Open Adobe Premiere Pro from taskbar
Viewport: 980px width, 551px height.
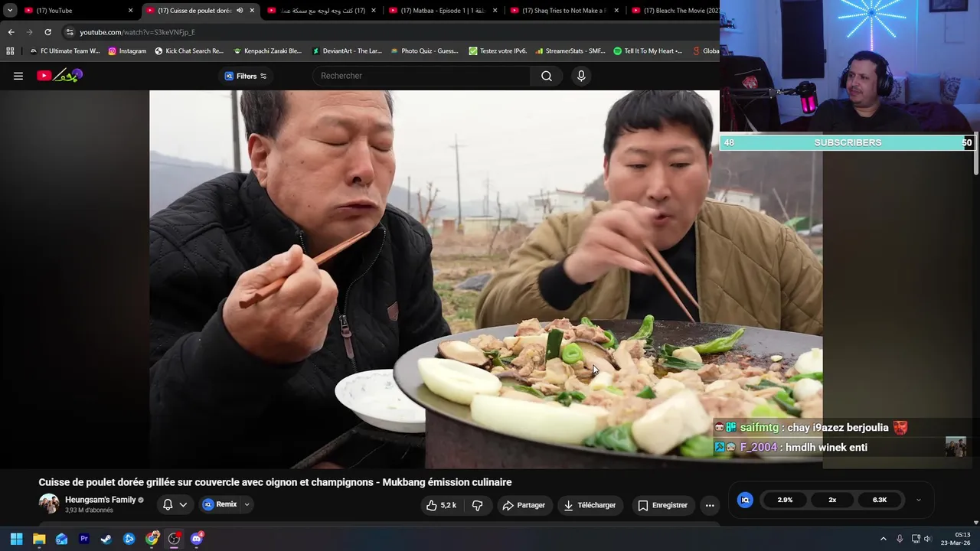click(84, 539)
